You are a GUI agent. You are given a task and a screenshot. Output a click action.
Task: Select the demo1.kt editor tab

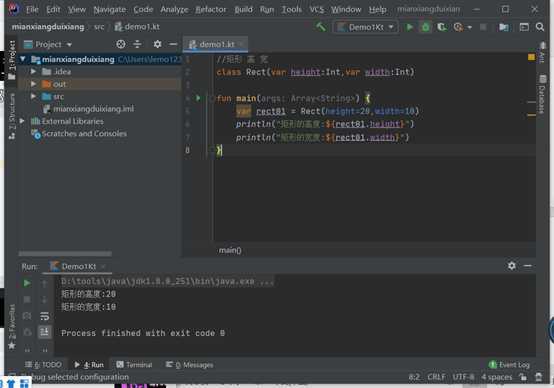[216, 44]
